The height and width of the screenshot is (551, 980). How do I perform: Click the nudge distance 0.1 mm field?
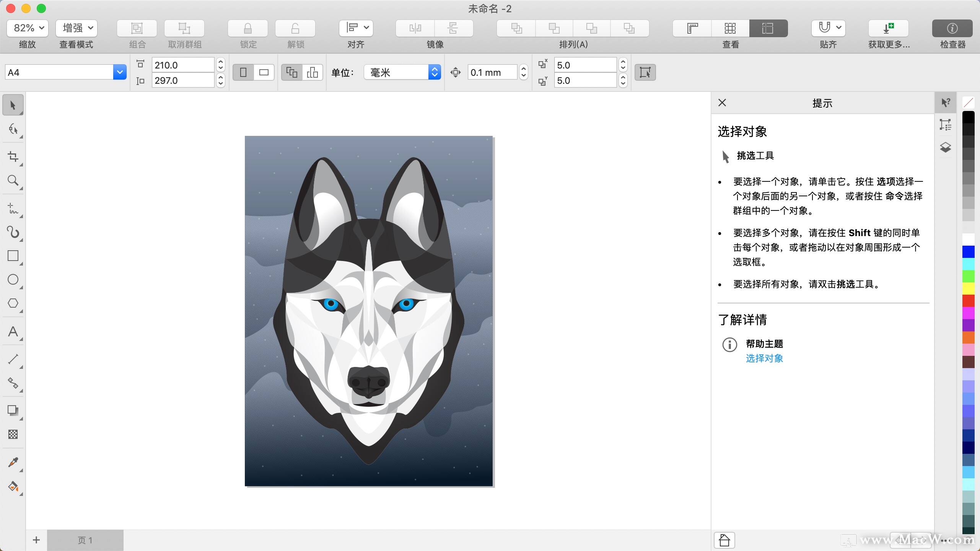[x=493, y=72]
